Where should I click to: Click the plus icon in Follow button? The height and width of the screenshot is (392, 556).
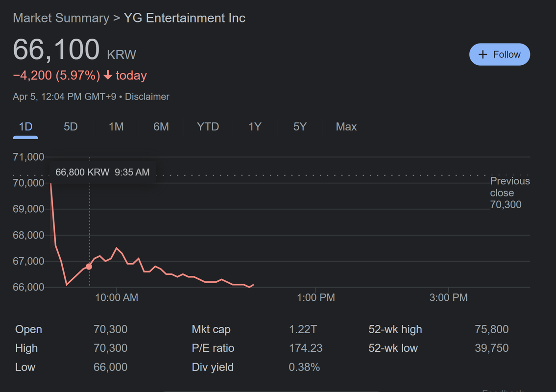point(483,54)
